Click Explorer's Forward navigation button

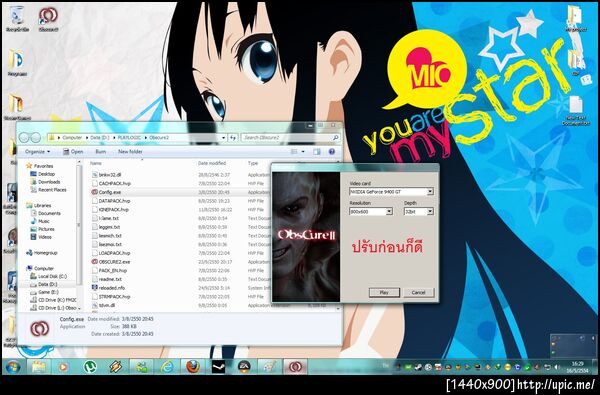click(36, 137)
